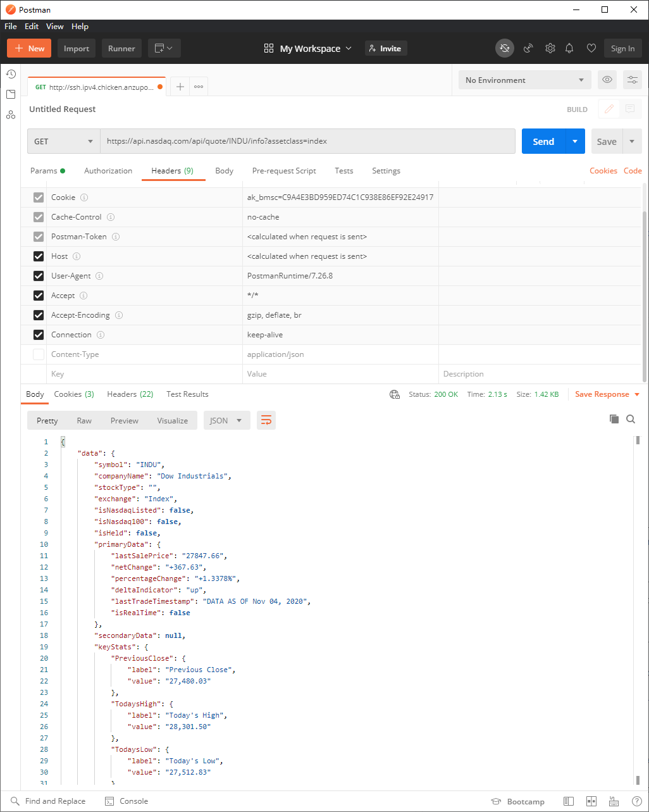Screen dimensions: 649x812
Task: Open the capture requests satellite icon
Action: click(528, 48)
